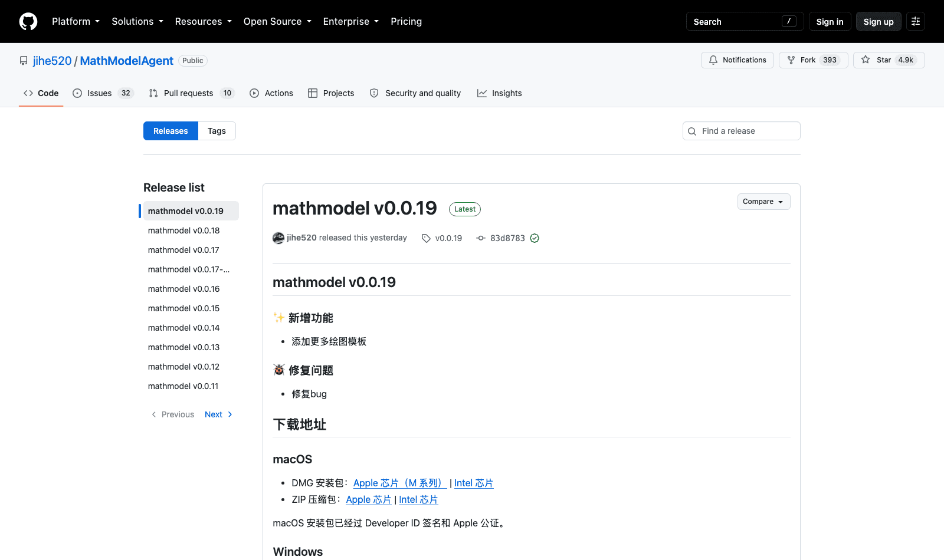
Task: Expand the Resources menu
Action: click(x=203, y=21)
